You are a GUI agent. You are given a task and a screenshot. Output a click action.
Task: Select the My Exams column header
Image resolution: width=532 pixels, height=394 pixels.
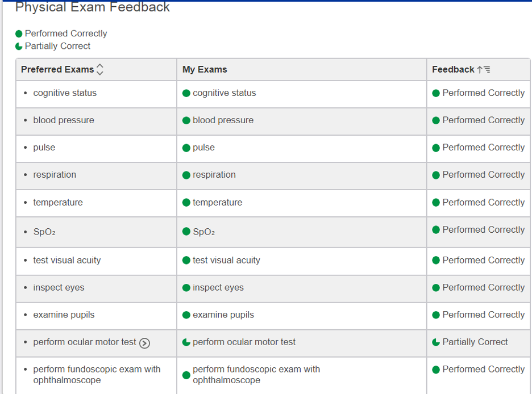205,69
